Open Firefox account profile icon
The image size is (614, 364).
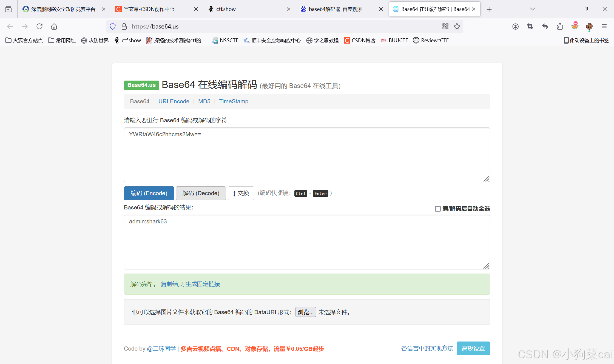tap(515, 26)
